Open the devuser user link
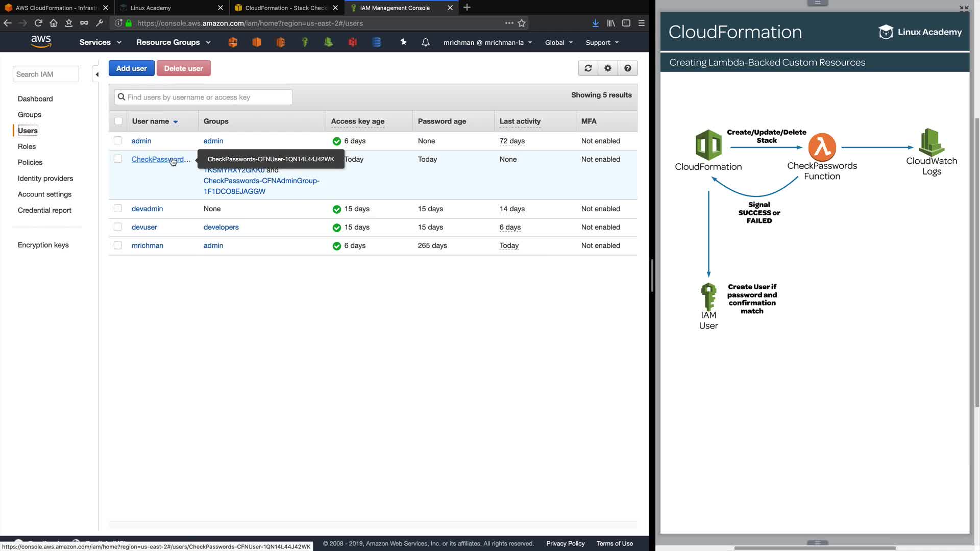Image resolution: width=980 pixels, height=551 pixels. coord(144,227)
